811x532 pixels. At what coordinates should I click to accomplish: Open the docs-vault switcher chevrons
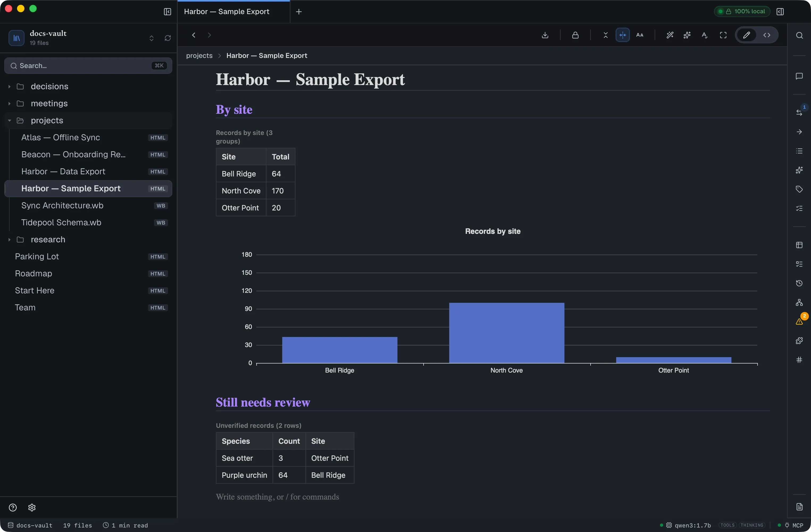click(x=151, y=38)
